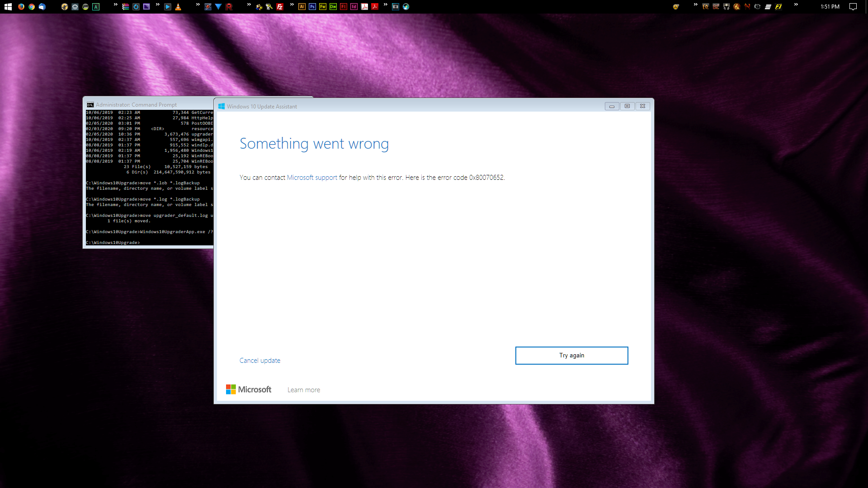Launch Adobe Photoshop from the taskbar
Viewport: 868px width, 488px height.
click(312, 7)
